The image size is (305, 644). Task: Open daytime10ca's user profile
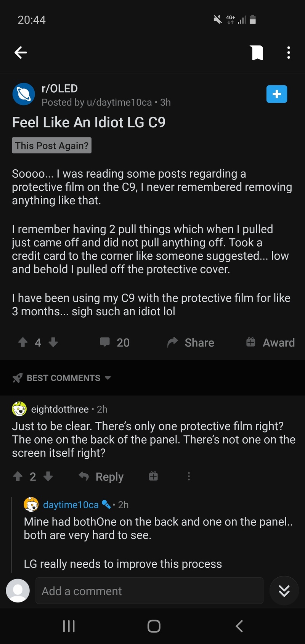click(x=71, y=505)
